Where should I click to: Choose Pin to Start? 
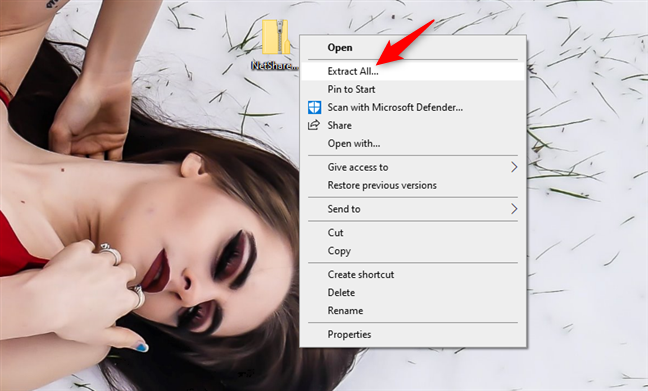(413, 89)
